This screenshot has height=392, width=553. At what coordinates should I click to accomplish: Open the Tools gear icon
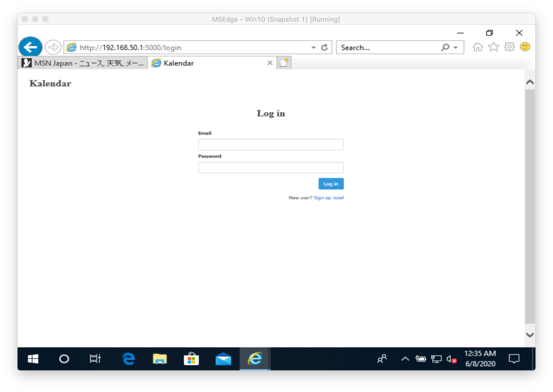coord(509,47)
